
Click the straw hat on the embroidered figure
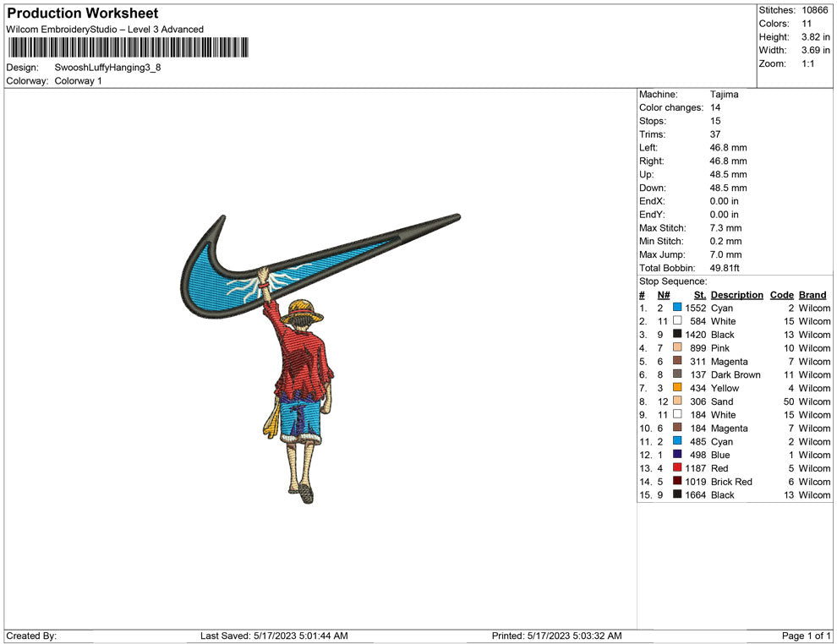(304, 310)
